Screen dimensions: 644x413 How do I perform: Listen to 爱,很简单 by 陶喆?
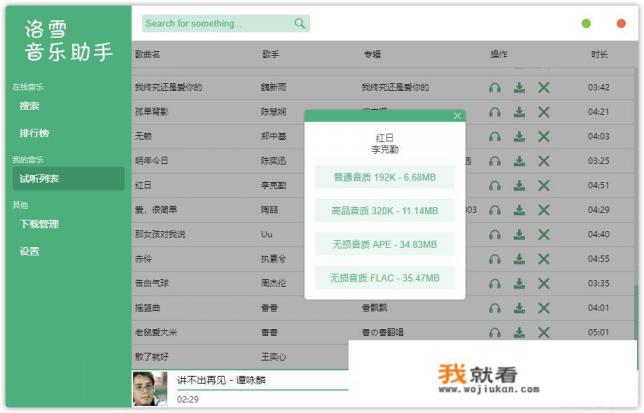pos(495,210)
